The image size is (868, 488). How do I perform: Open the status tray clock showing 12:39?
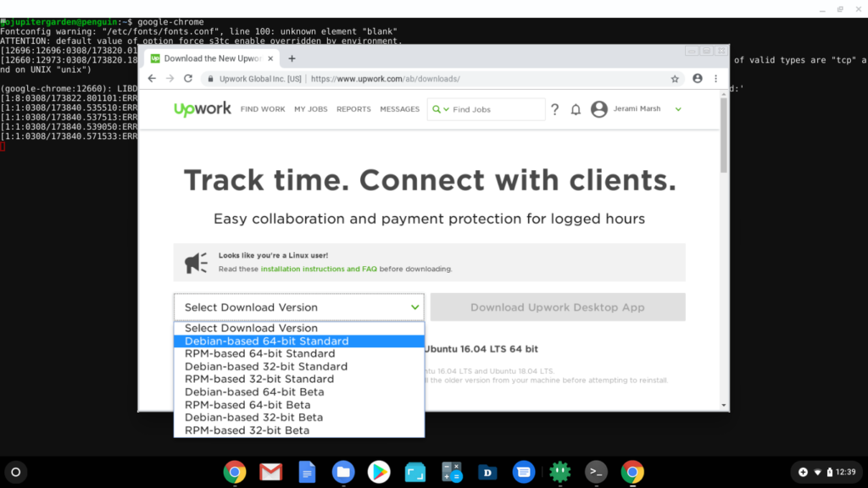click(845, 472)
